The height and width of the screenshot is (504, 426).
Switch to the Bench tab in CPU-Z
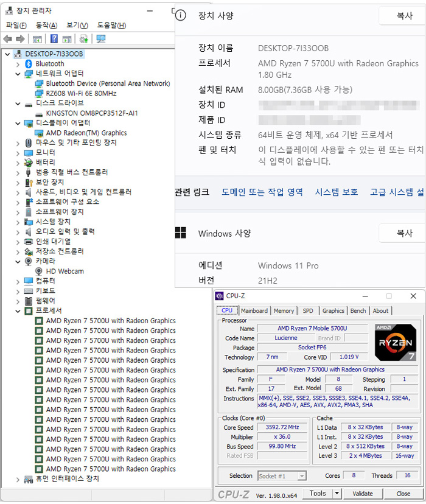click(x=358, y=311)
